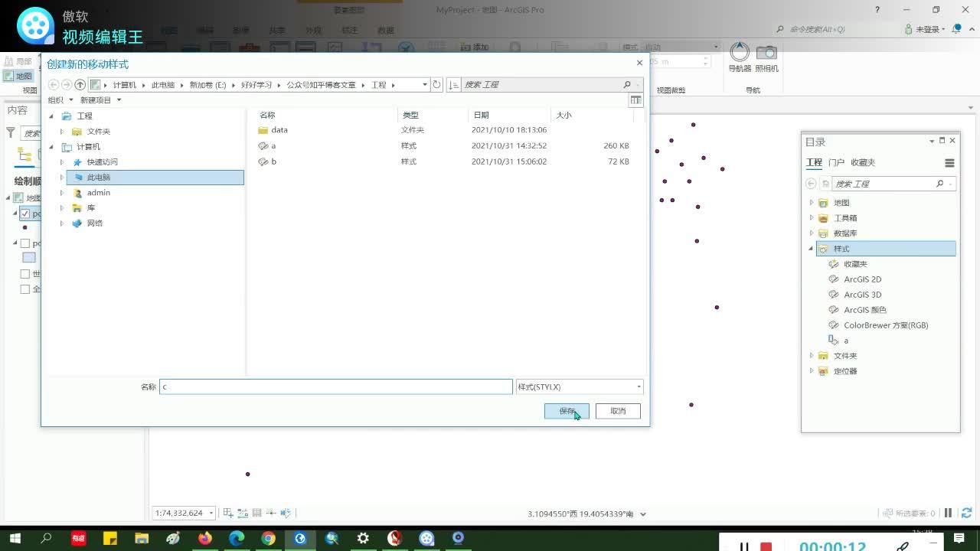
Task: Click the up-one-level arrow in the dialog
Action: point(80,84)
